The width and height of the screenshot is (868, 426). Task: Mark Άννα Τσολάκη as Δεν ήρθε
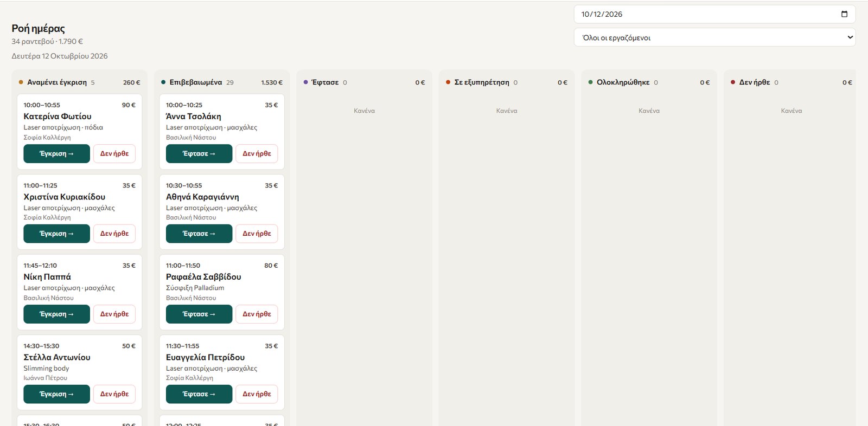click(257, 153)
